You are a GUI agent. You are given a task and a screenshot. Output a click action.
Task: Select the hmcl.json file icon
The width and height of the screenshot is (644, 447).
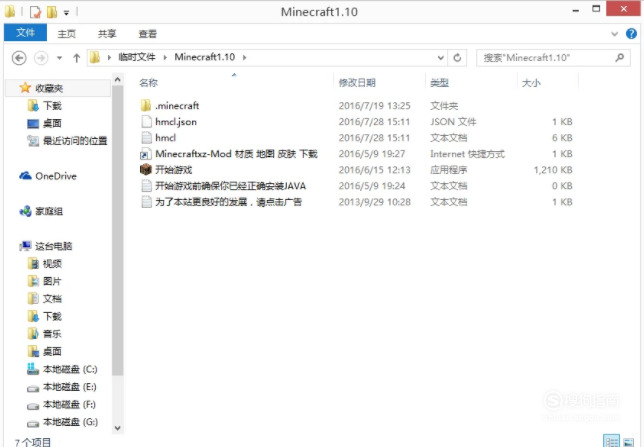[x=146, y=122]
